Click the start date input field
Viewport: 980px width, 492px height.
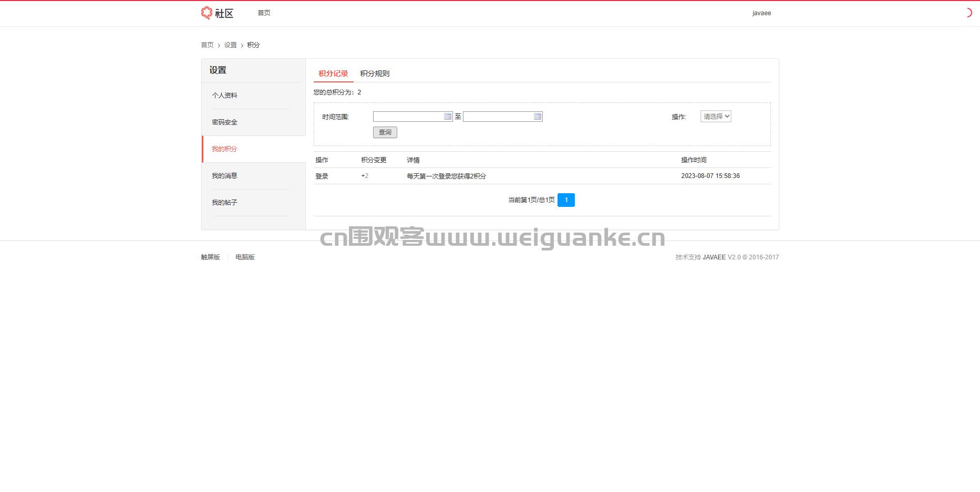coord(410,117)
